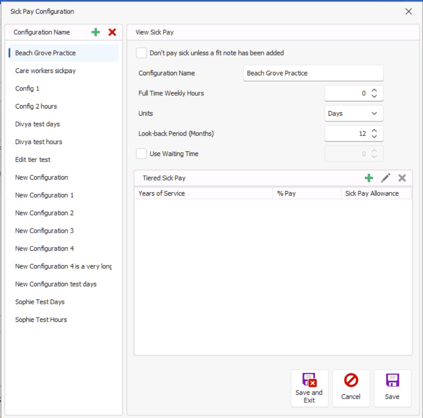Add a new configuration with green plus

click(96, 32)
